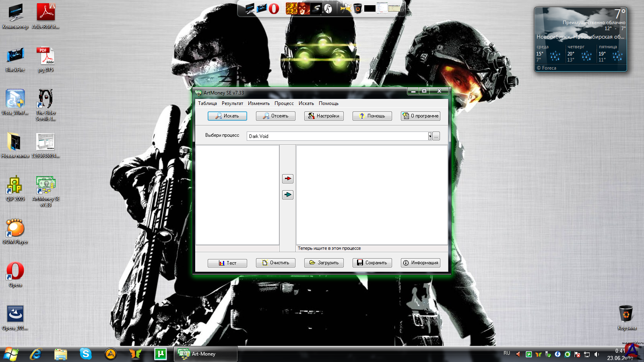The width and height of the screenshot is (644, 362).
Task: Click the RU language indicator in tray
Action: [x=507, y=353]
